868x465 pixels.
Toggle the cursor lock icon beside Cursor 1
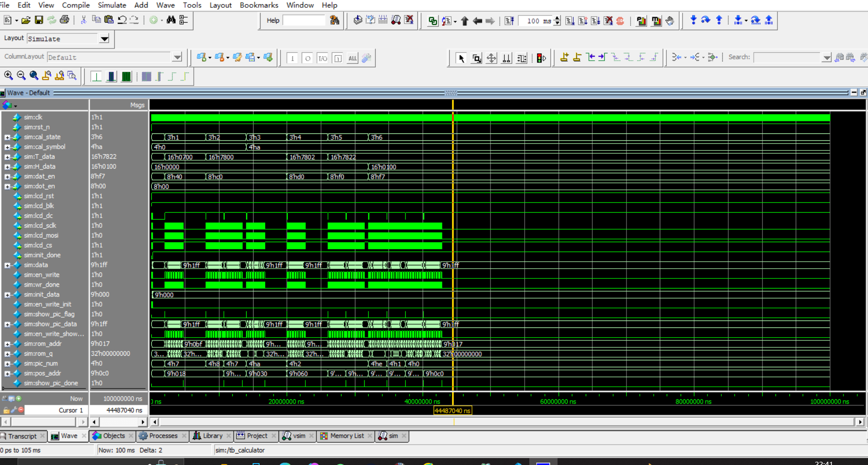click(x=6, y=410)
